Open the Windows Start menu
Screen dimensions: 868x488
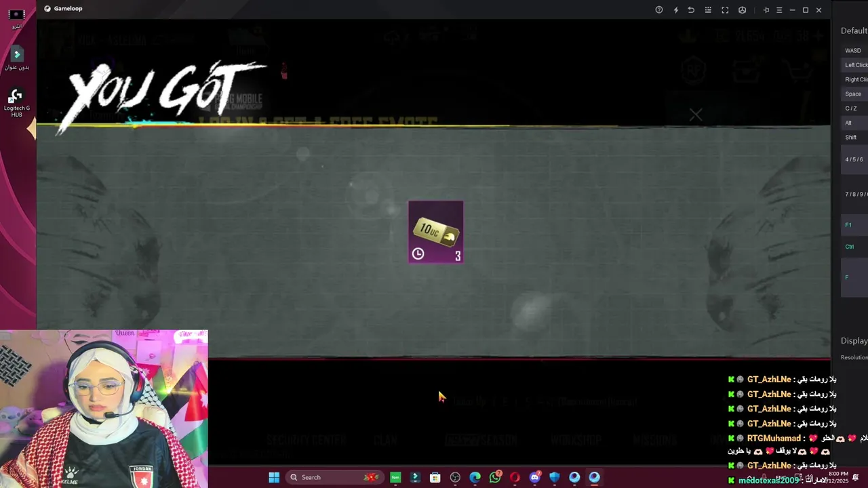coord(274,477)
